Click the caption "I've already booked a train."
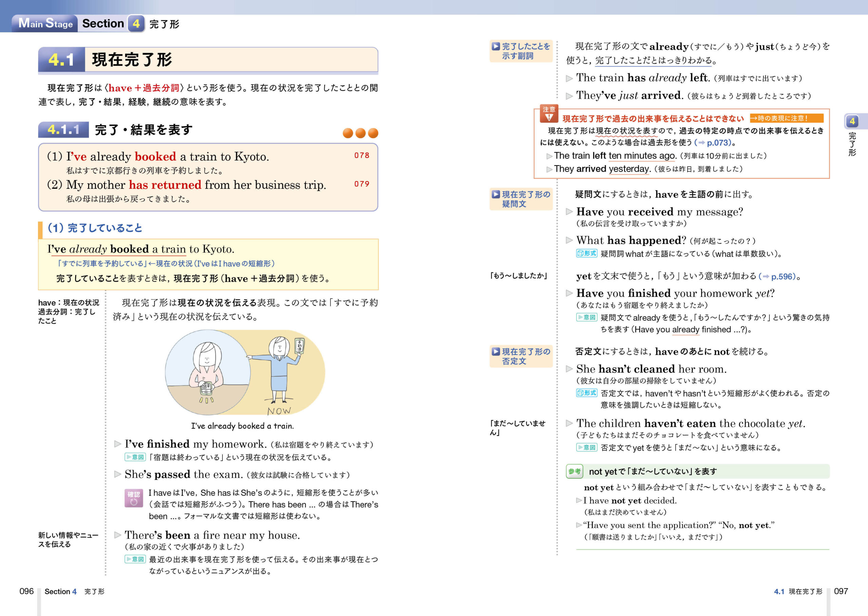868x616 pixels. (x=242, y=426)
